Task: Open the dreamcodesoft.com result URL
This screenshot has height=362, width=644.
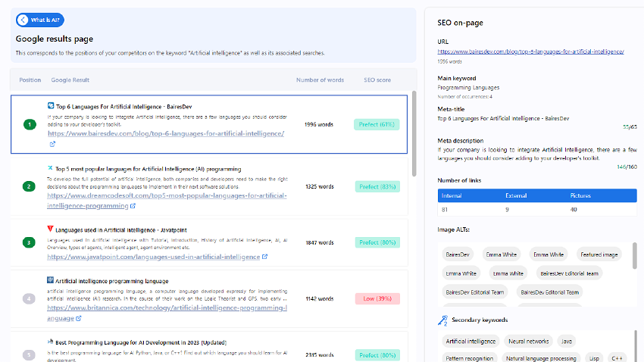Action: [x=167, y=200]
